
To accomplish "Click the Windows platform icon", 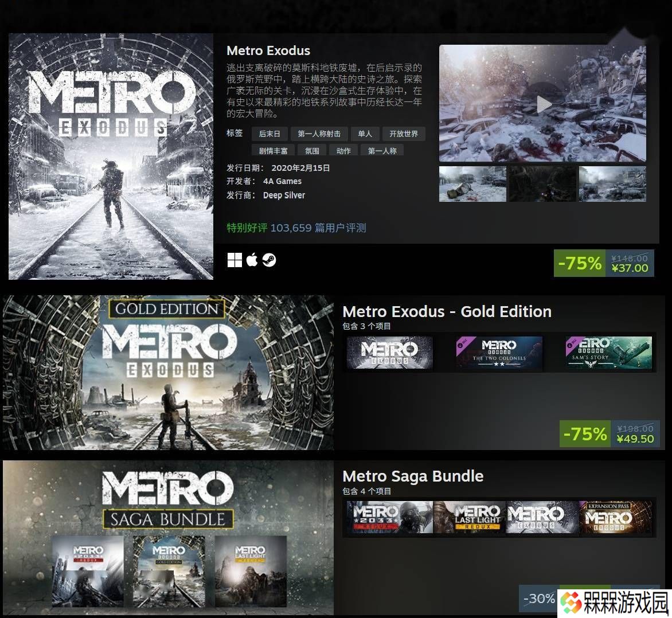I will (235, 260).
